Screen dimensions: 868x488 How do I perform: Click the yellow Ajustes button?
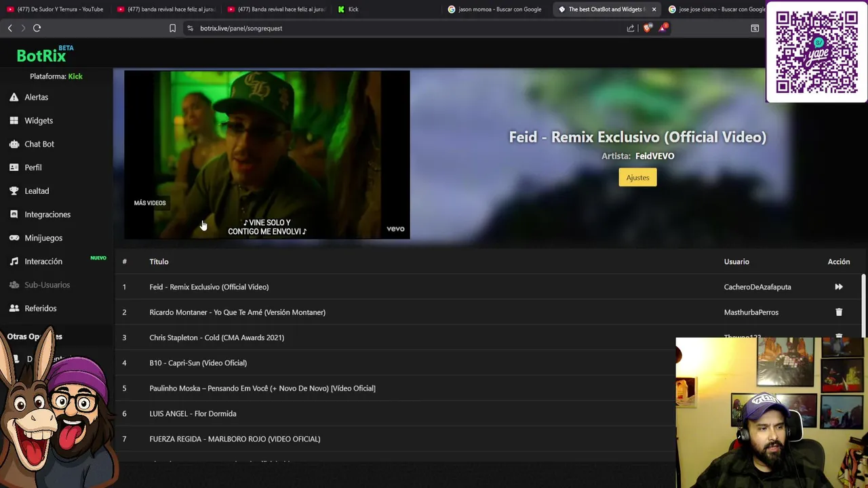point(637,178)
